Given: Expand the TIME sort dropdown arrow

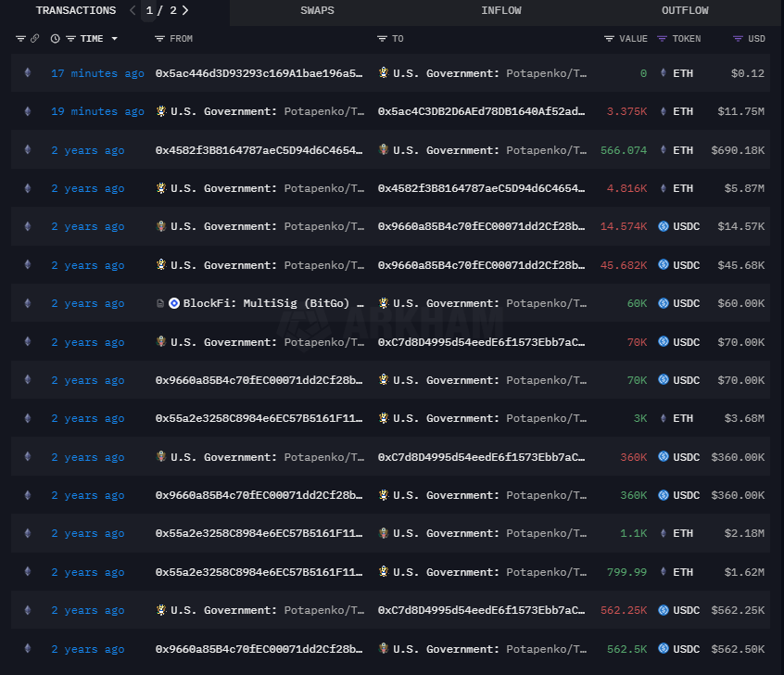Looking at the screenshot, I should point(115,39).
